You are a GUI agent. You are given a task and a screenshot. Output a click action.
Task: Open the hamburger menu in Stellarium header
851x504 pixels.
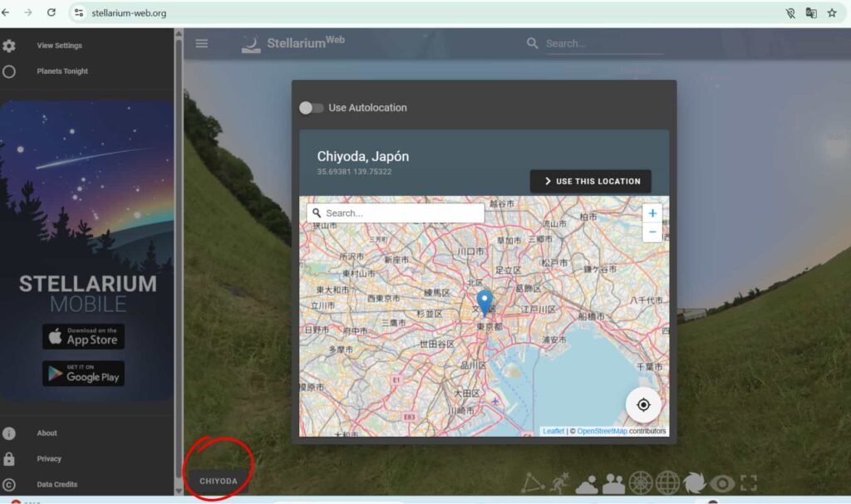(x=201, y=43)
